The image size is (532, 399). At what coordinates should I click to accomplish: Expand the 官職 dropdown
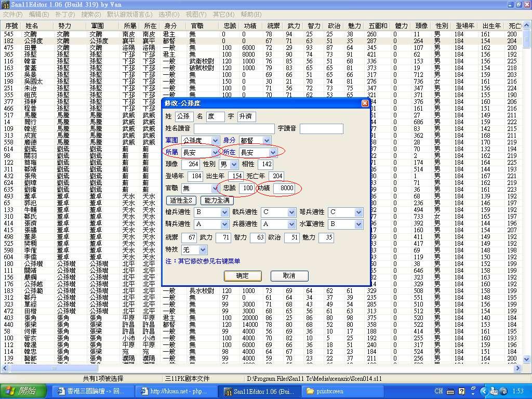(x=215, y=188)
